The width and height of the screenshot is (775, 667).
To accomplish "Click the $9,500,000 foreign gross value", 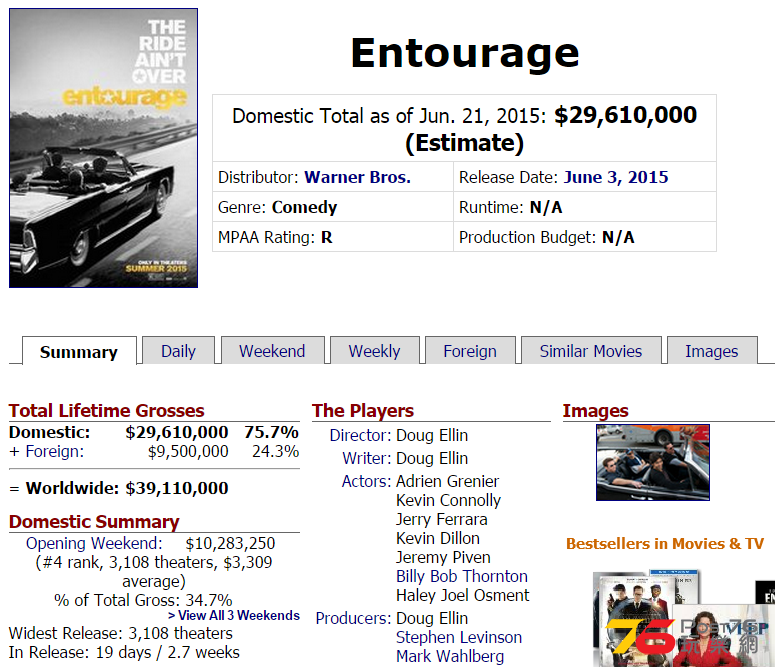I will pos(188,451).
